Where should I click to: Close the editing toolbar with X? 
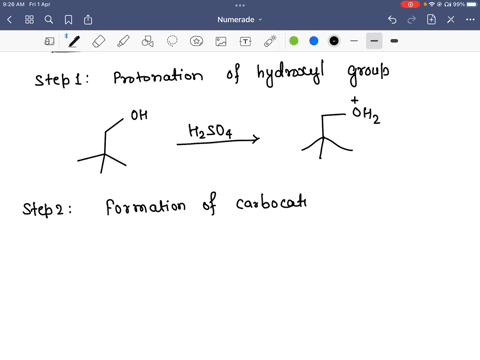pos(451,20)
